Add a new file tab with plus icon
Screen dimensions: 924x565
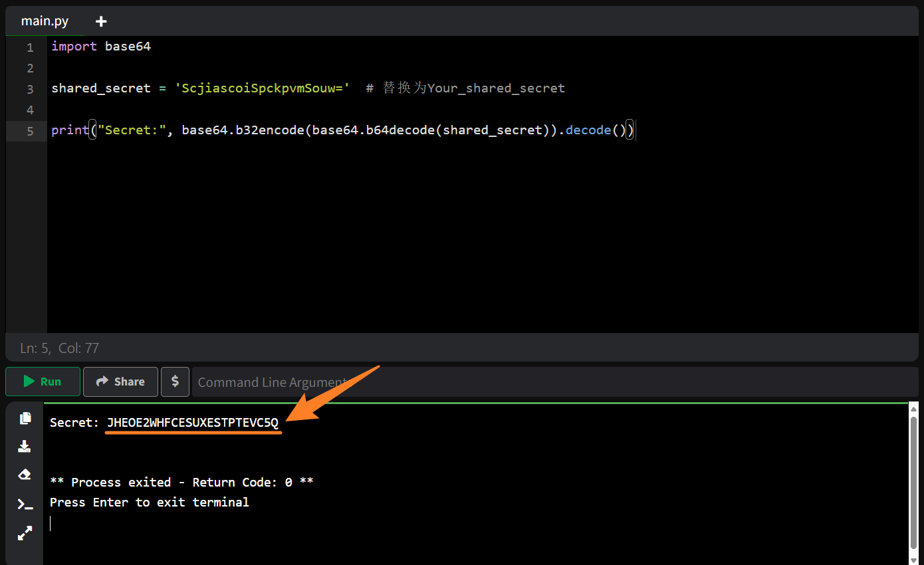pyautogui.click(x=101, y=21)
